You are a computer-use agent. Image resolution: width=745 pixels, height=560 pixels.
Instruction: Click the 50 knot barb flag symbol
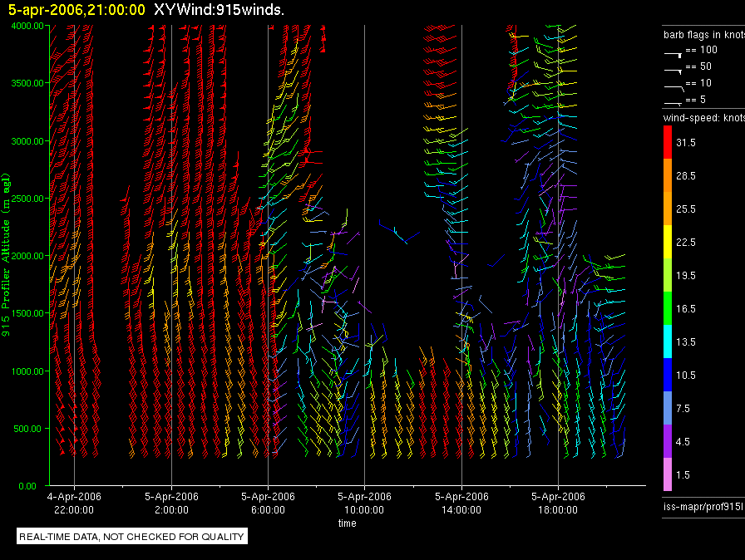tap(673, 68)
